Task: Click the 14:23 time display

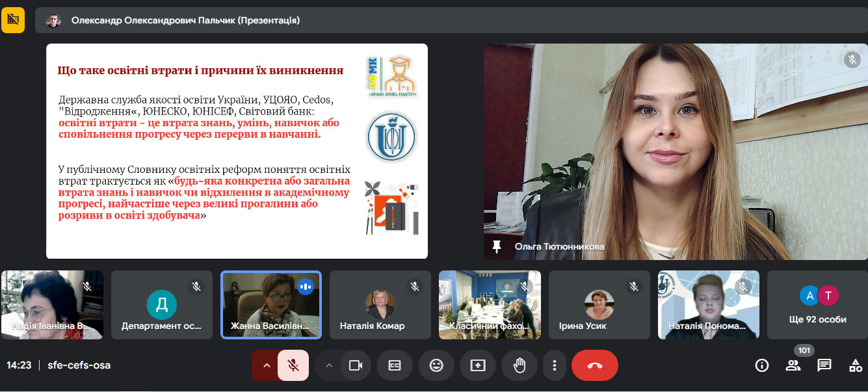Action: pos(19,365)
